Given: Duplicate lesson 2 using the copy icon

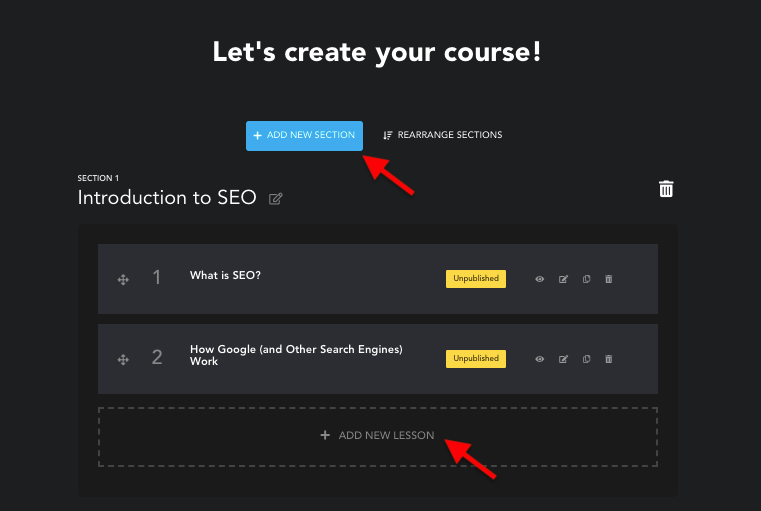Looking at the screenshot, I should coord(586,359).
